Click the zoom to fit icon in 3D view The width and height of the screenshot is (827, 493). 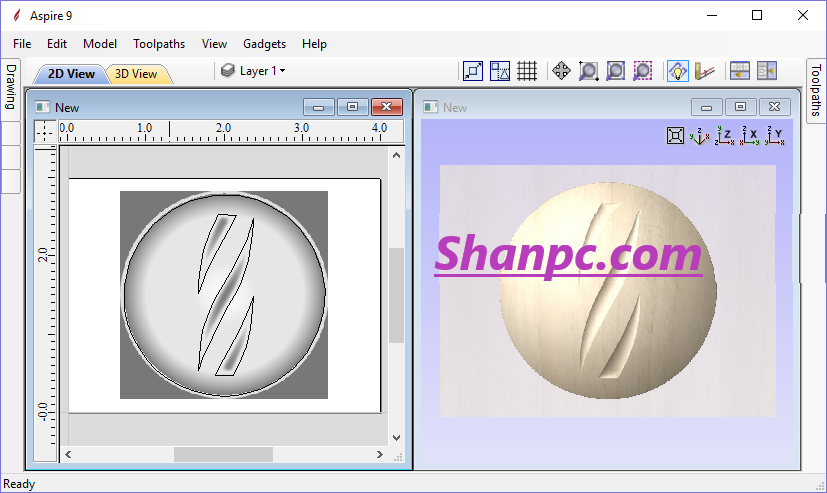[x=676, y=136]
